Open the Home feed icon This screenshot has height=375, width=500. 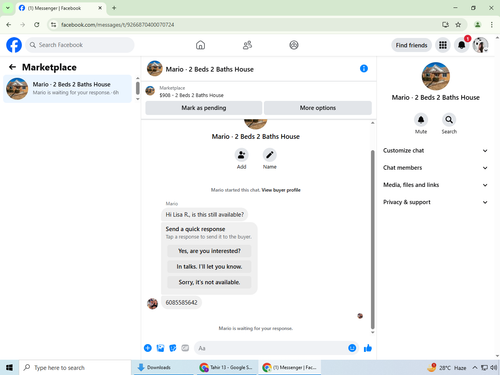200,45
